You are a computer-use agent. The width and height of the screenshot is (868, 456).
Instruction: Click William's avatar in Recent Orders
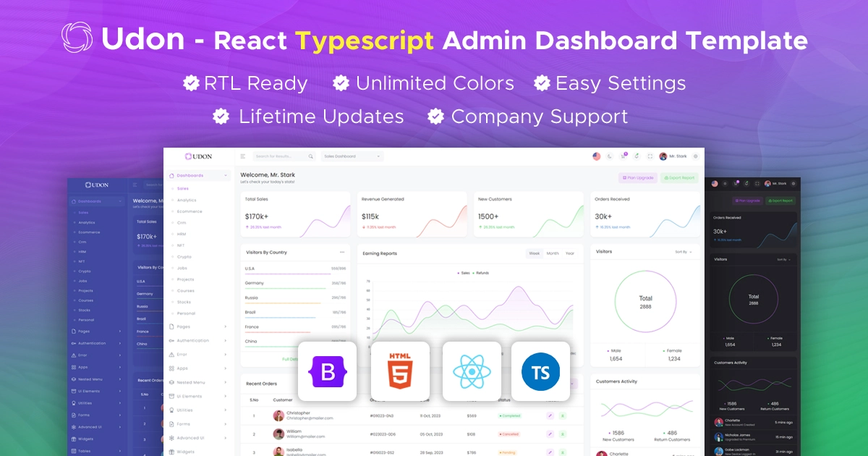[x=278, y=434]
